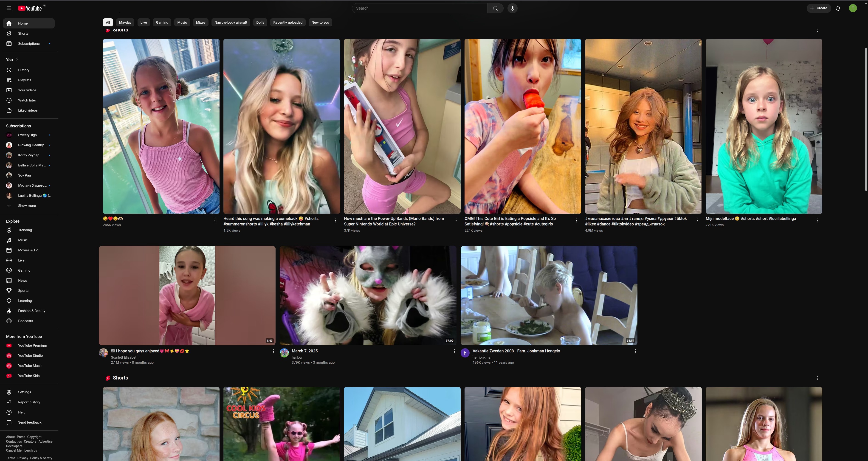Image resolution: width=868 pixels, height=461 pixels.
Task: Click the Copyright footer link
Action: 34,437
